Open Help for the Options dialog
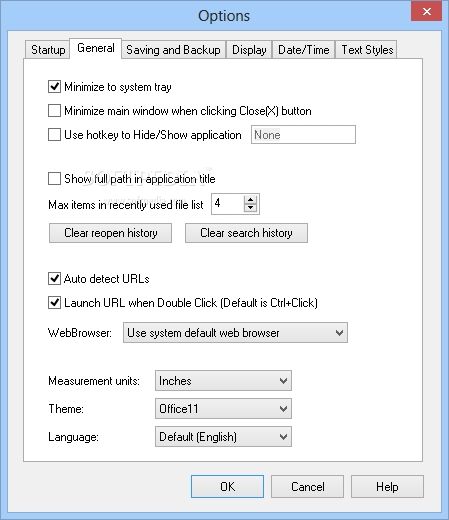 pyautogui.click(x=387, y=487)
